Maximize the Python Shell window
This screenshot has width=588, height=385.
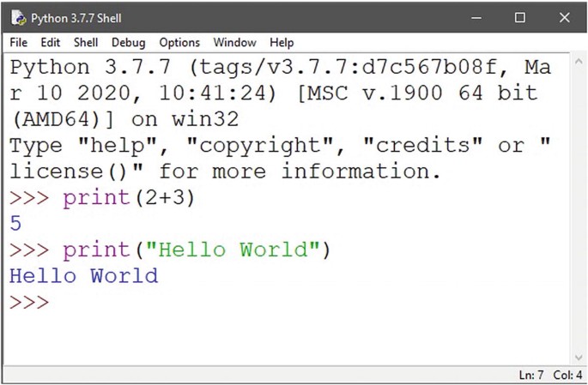[519, 17]
